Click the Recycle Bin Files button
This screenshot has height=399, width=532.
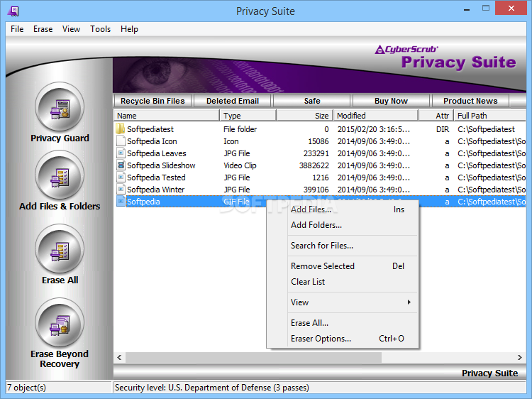click(153, 101)
